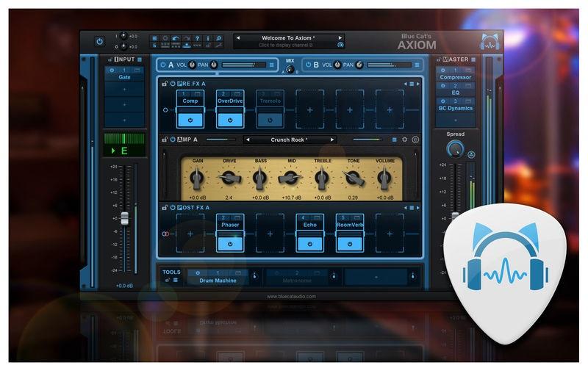Toggle POST FX A power button

(x=173, y=208)
